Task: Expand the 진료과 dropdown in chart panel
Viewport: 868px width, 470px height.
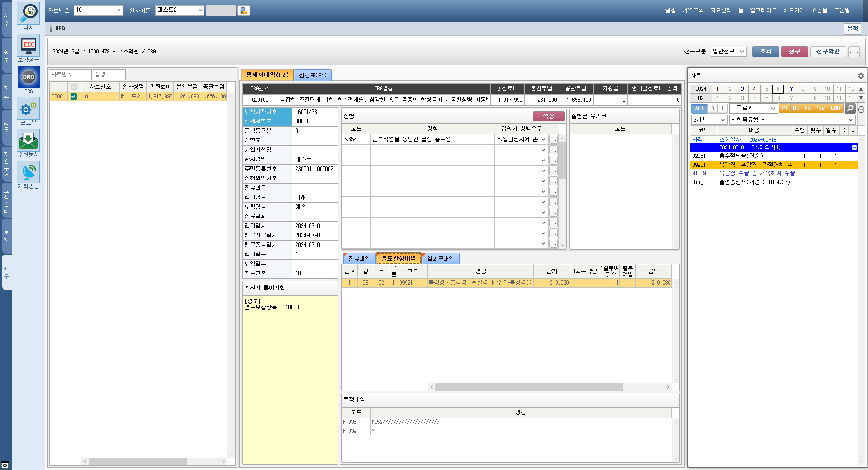Action: [x=753, y=109]
